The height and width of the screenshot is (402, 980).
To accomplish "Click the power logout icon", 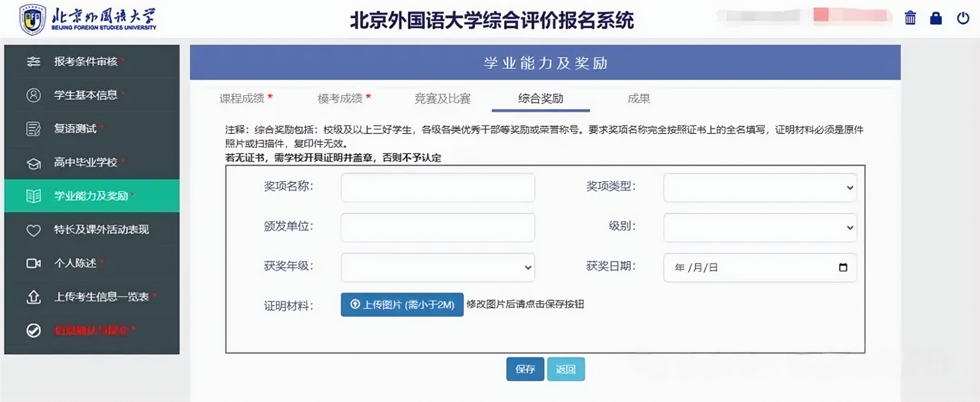I will click(963, 18).
